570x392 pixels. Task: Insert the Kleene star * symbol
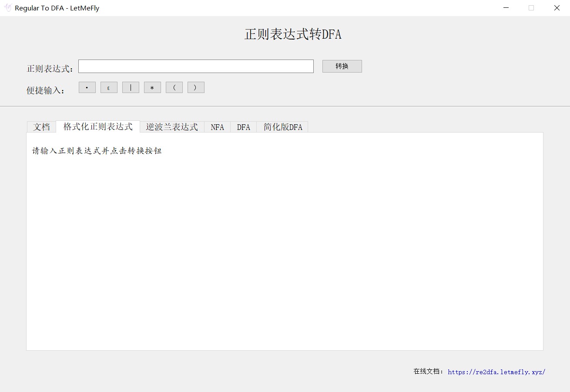[152, 87]
